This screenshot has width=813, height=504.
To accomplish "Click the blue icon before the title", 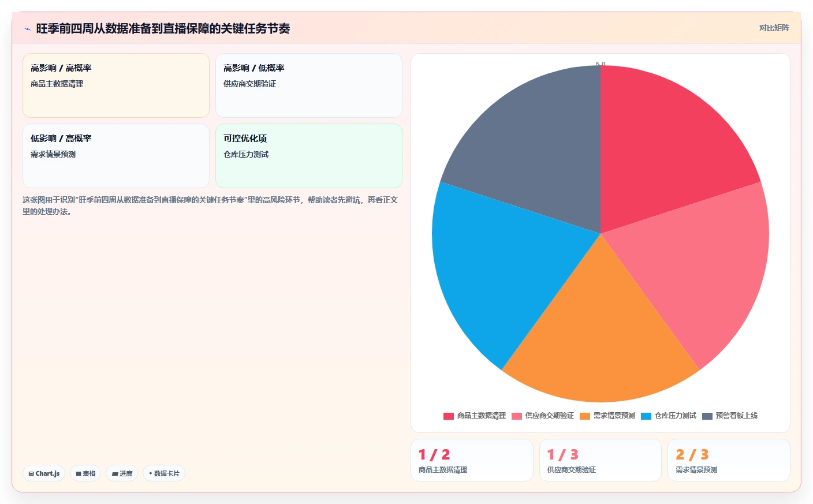I will (27, 29).
